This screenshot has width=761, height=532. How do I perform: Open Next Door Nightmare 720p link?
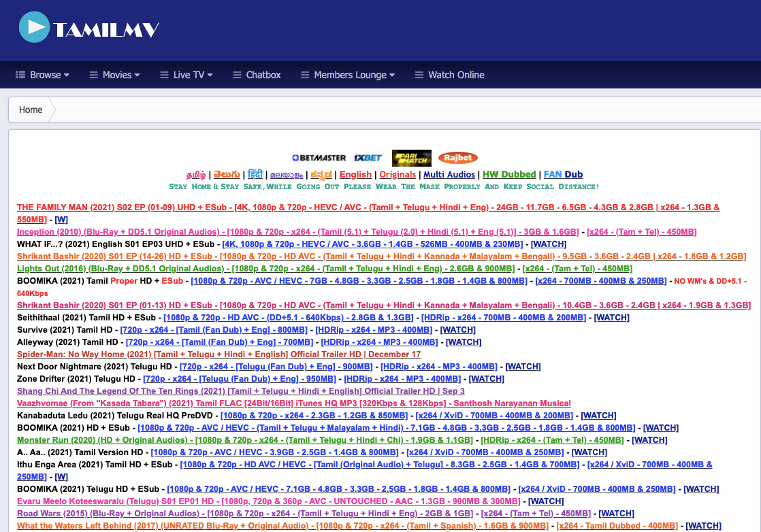(x=276, y=367)
